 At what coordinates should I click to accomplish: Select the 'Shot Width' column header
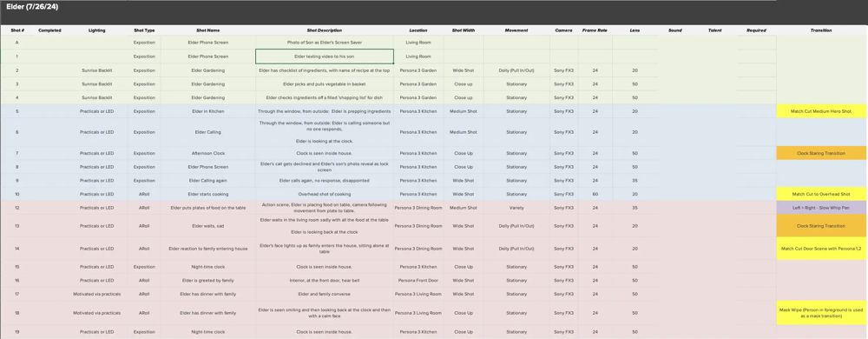click(464, 30)
